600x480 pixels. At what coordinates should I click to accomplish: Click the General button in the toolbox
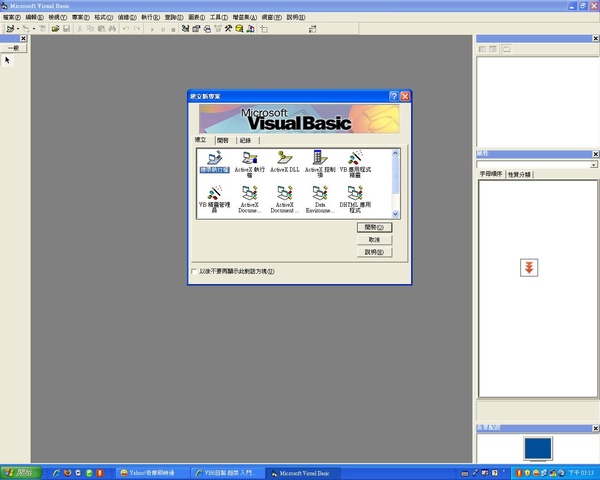[13, 48]
